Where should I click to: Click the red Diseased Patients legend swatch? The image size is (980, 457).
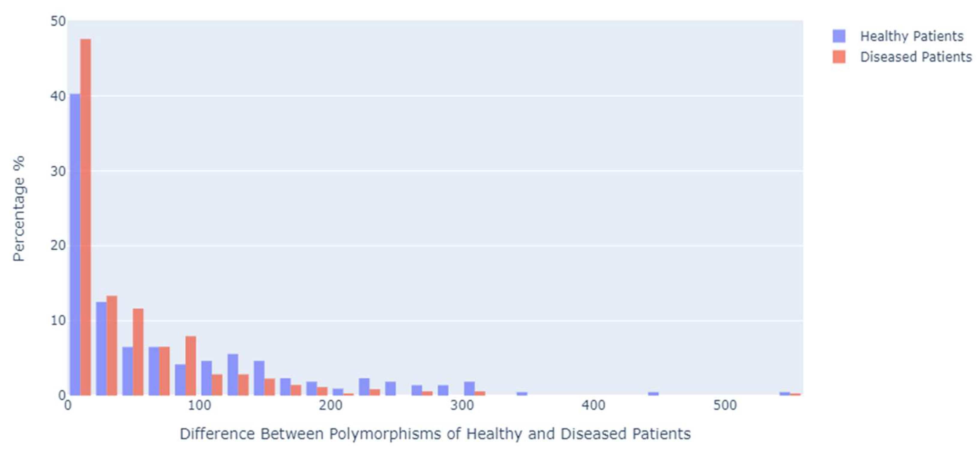point(839,57)
